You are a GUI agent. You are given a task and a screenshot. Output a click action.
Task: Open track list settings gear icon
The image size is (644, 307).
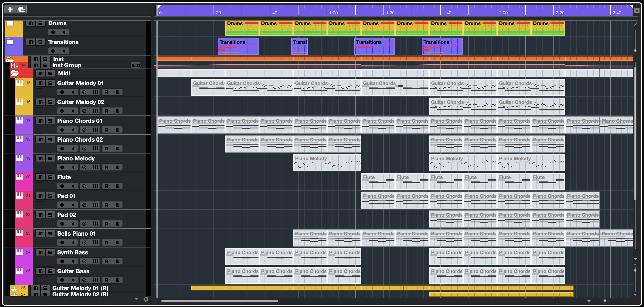tap(146, 299)
